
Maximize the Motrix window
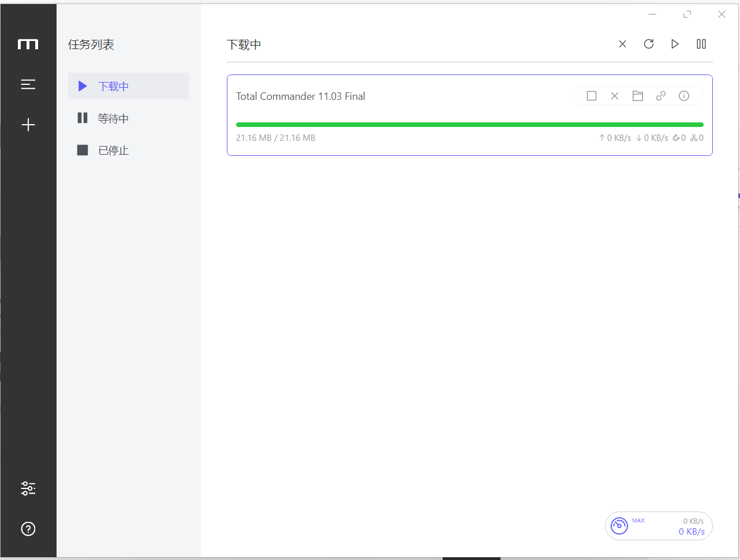pyautogui.click(x=687, y=14)
